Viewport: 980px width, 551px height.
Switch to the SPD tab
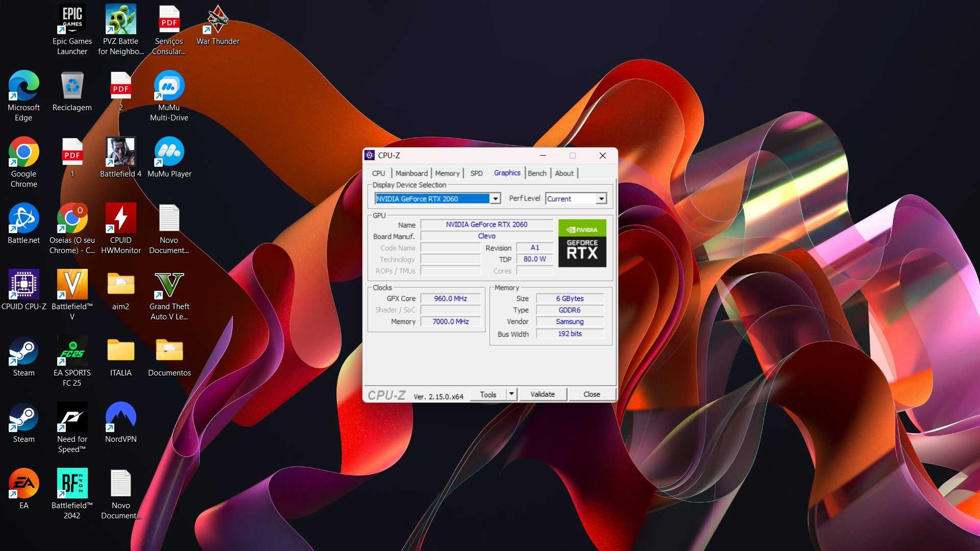click(476, 173)
